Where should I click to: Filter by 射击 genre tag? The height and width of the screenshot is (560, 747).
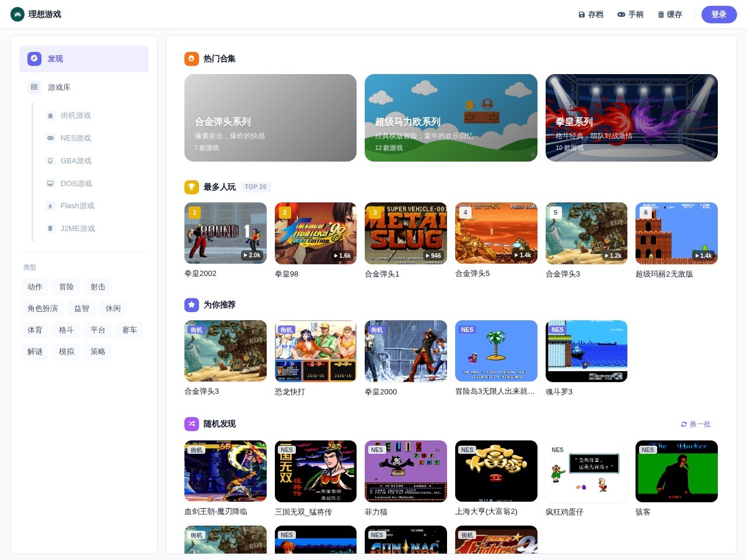98,287
